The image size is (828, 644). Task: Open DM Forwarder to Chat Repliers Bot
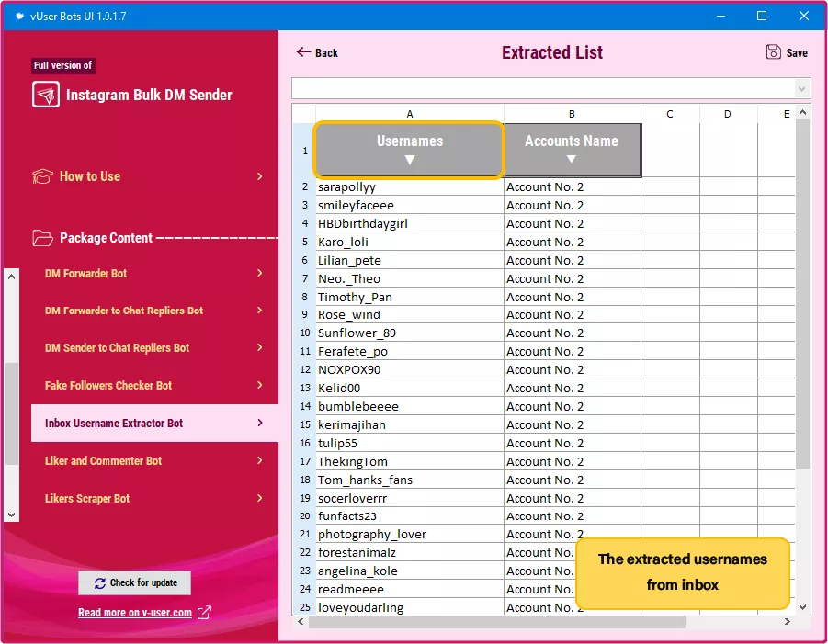(x=154, y=311)
